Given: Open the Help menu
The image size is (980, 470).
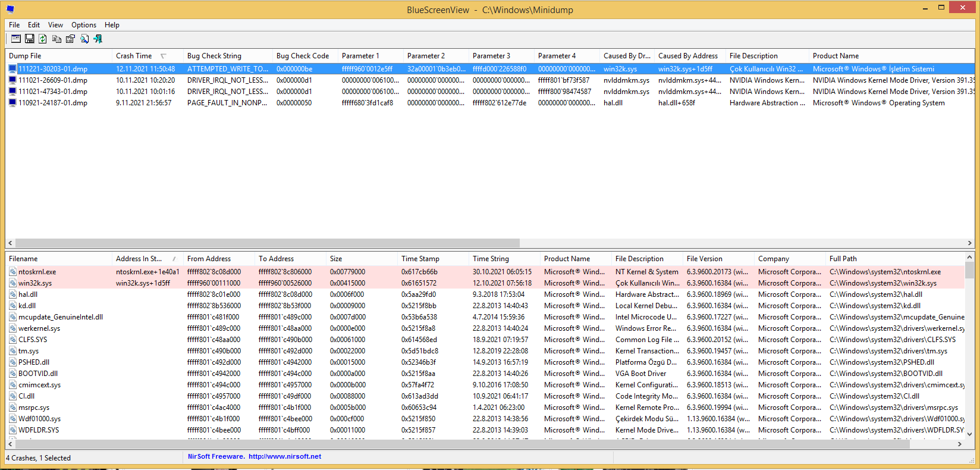Looking at the screenshot, I should 112,25.
